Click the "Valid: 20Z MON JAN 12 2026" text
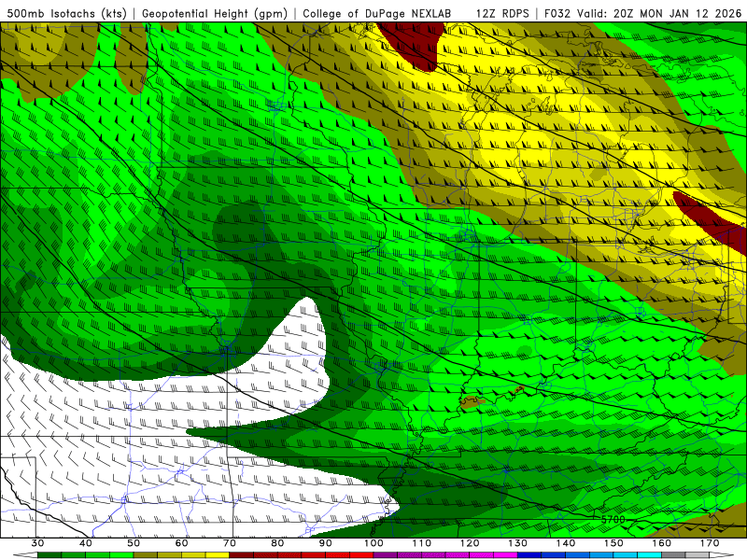This screenshot has width=747, height=560. click(x=659, y=13)
